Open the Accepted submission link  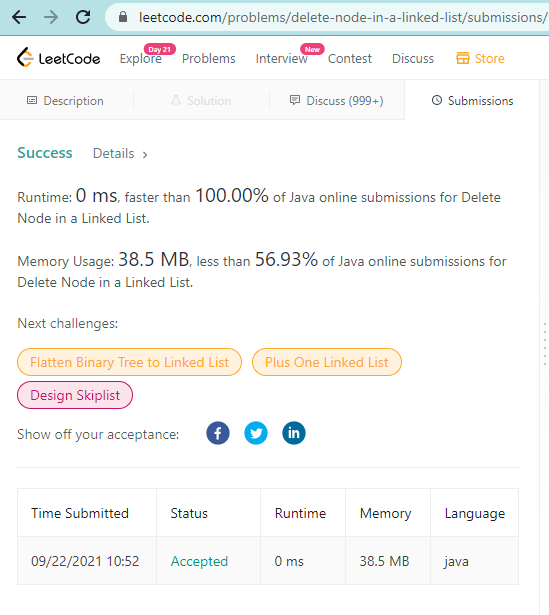click(x=199, y=561)
